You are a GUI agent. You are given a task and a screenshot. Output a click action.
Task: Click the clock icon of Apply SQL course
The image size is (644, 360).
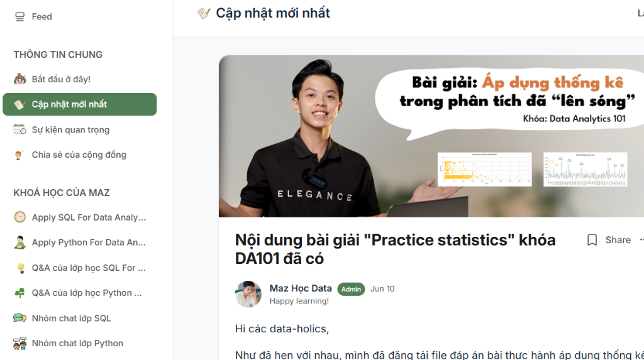click(19, 217)
